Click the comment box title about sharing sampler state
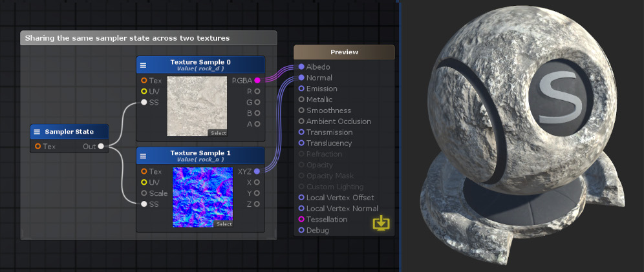644x272 pixels. (127, 38)
